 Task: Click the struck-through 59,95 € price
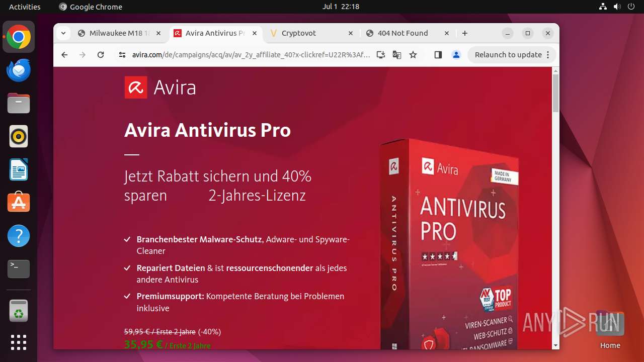coord(159,332)
